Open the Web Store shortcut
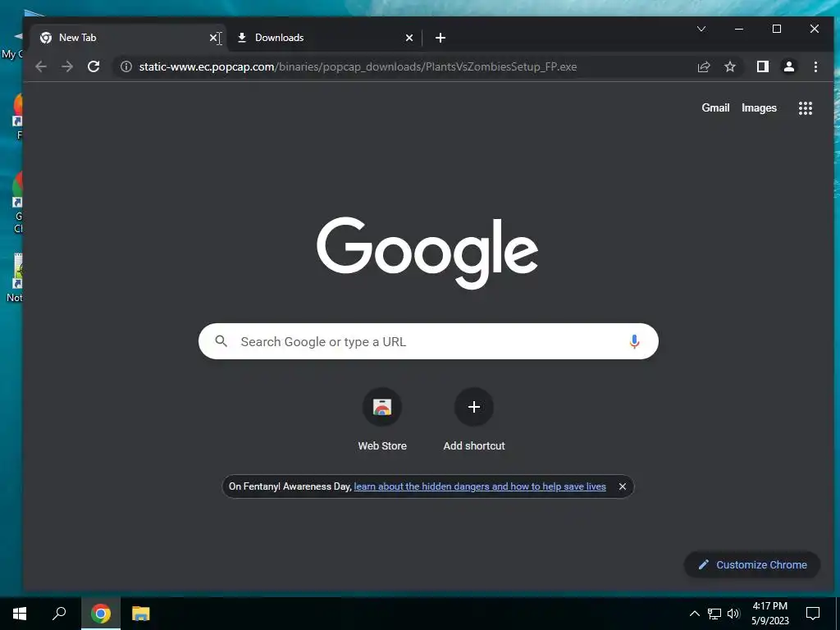Viewport: 840px width, 630px height. click(x=382, y=407)
